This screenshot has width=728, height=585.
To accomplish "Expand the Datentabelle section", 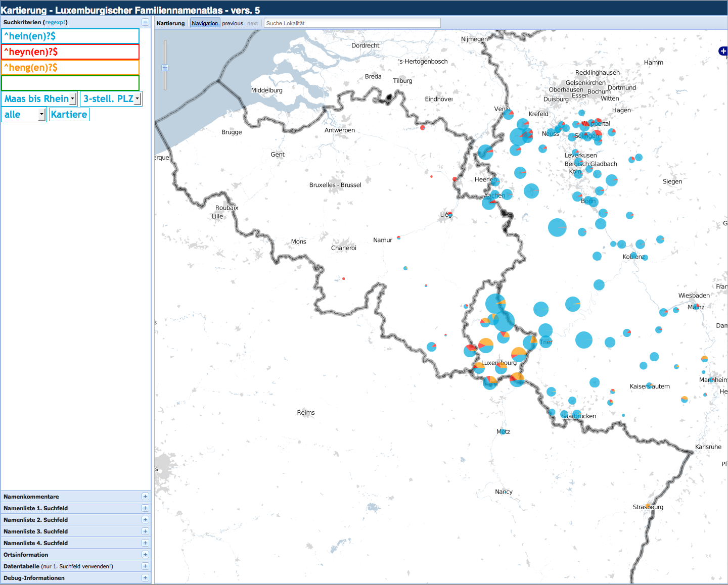I will click(x=145, y=566).
